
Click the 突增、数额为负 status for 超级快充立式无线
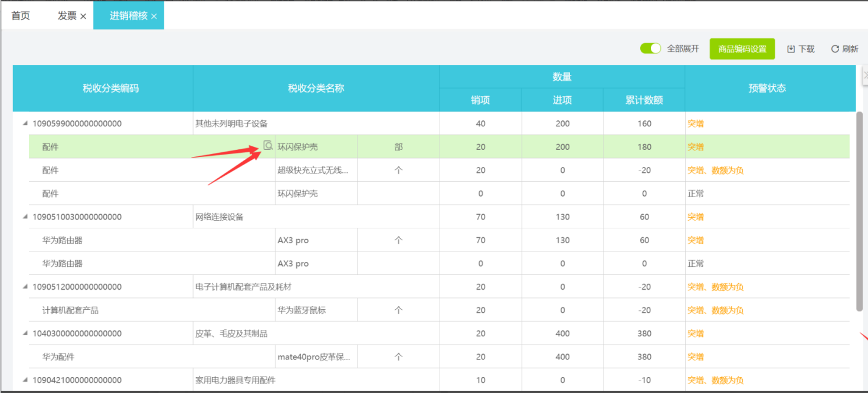tap(715, 171)
